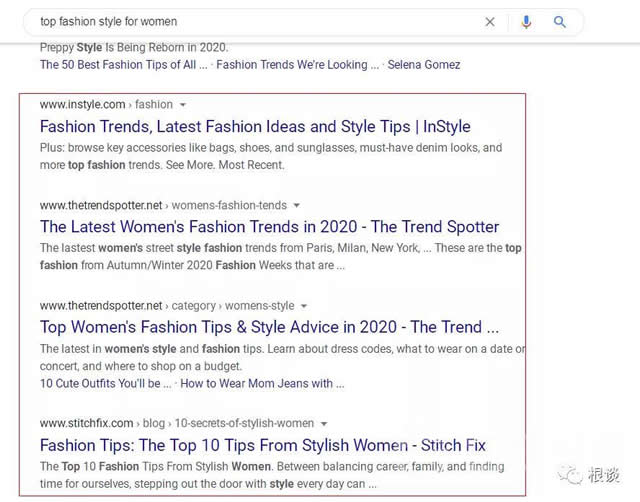Click the magnifying glass search icon

(560, 21)
